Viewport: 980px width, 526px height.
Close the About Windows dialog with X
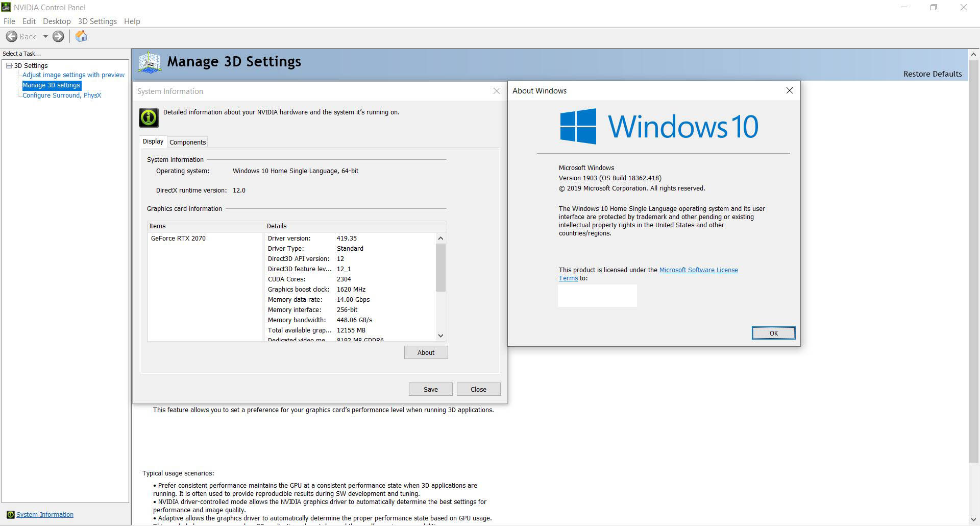click(x=789, y=90)
